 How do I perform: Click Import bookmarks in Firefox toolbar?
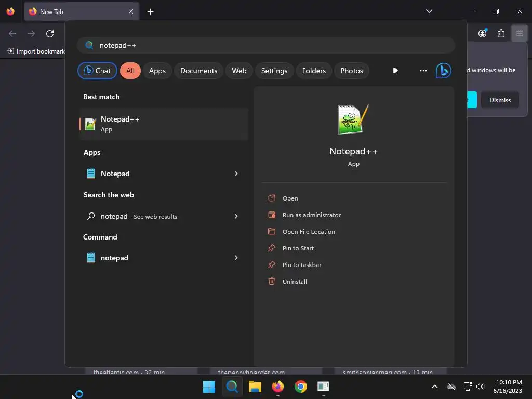[35, 51]
